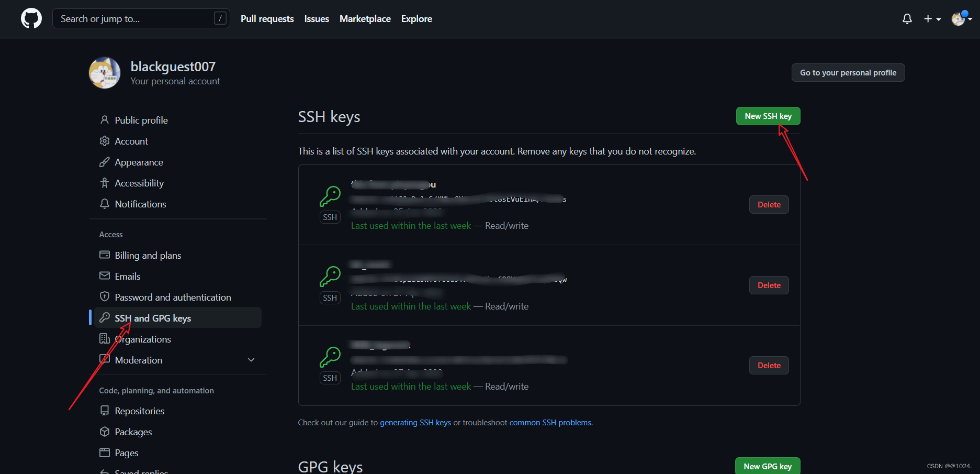980x474 pixels.
Task: Focus the Search or jump to field
Action: (x=141, y=19)
